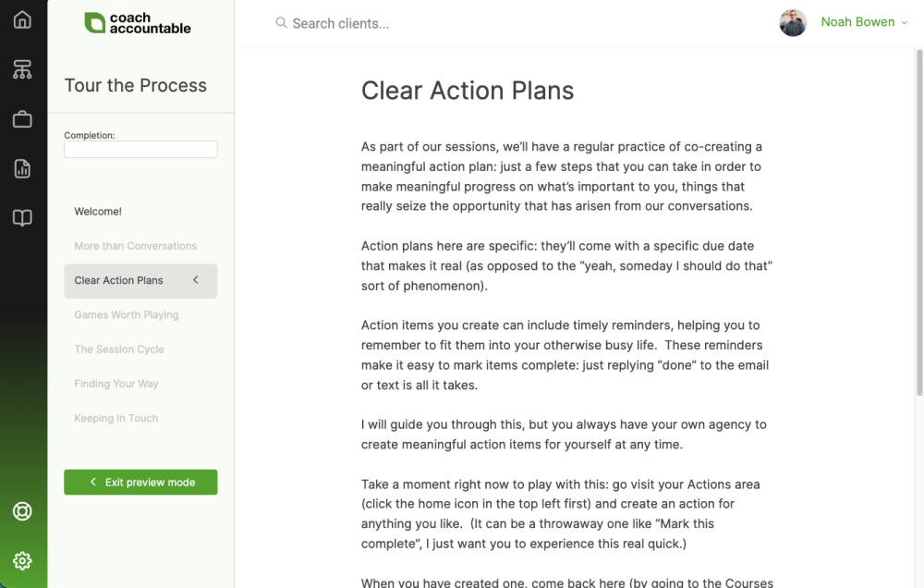Open the report chart document icon
This screenshot has height=588, width=924.
click(22, 168)
